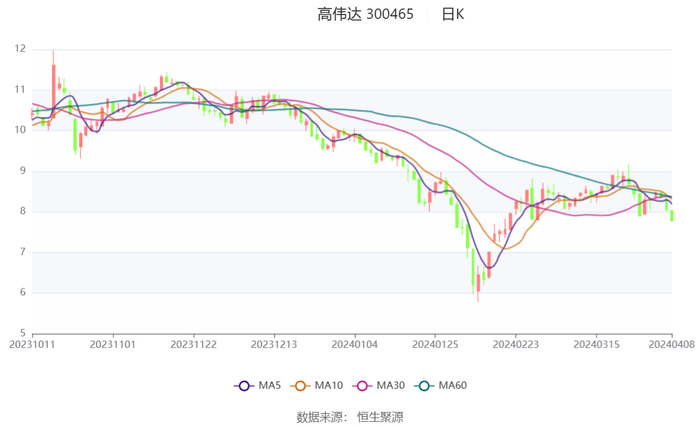Hide the MA5 series via its label
The image size is (700, 426).
[x=270, y=386]
